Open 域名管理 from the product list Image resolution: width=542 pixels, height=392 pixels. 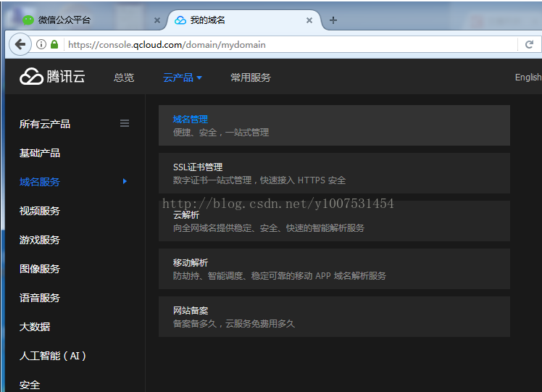point(334,125)
